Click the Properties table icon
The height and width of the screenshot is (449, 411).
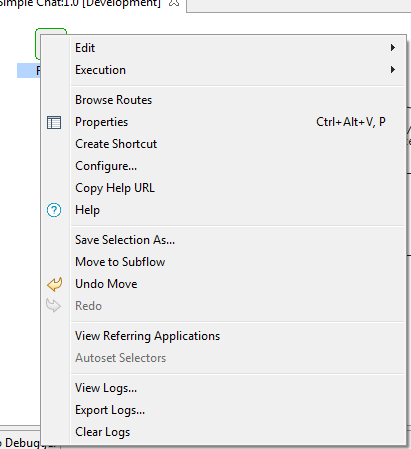pyautogui.click(x=54, y=122)
